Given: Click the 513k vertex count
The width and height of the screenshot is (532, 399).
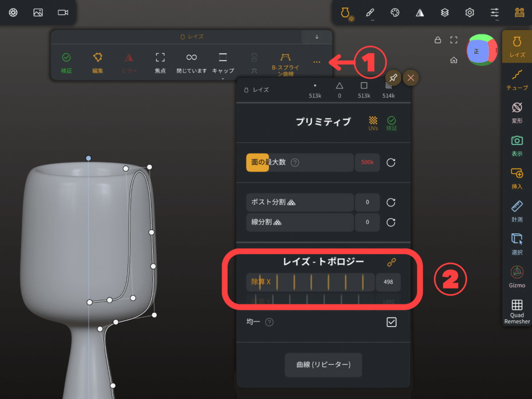Looking at the screenshot, I should [x=315, y=90].
